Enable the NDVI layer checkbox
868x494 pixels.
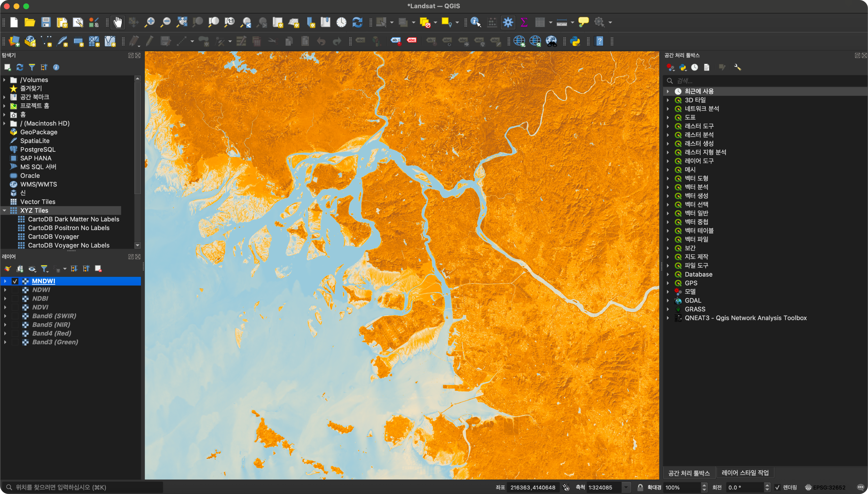click(15, 307)
